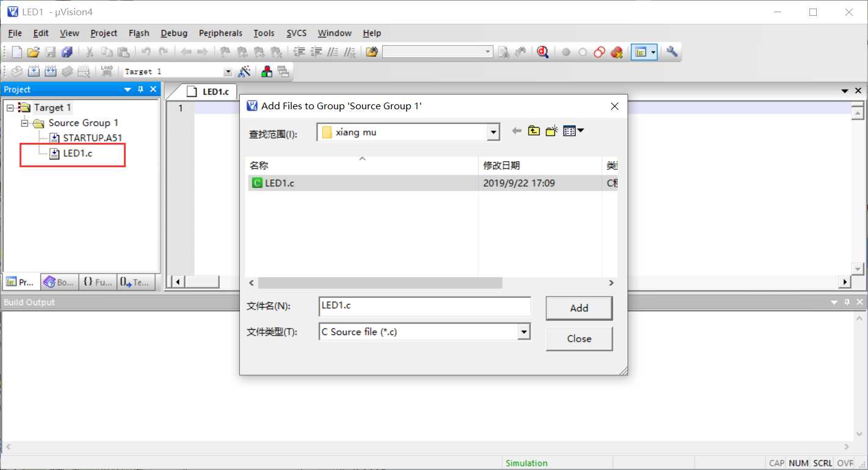Open Project panel options dropdown arrow
Viewport: 868px width, 470px height.
pos(128,89)
